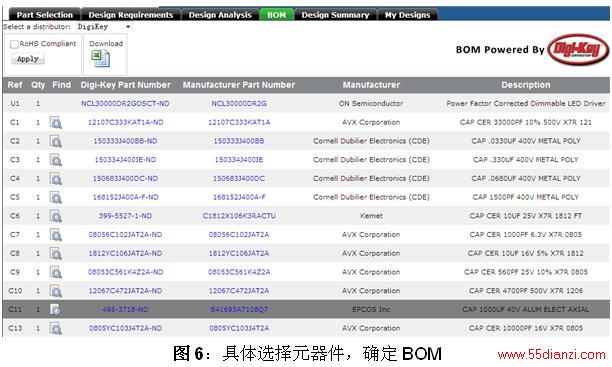612x367 pixels.
Task: Switch to the Design Requirements tab
Action: click(x=130, y=15)
